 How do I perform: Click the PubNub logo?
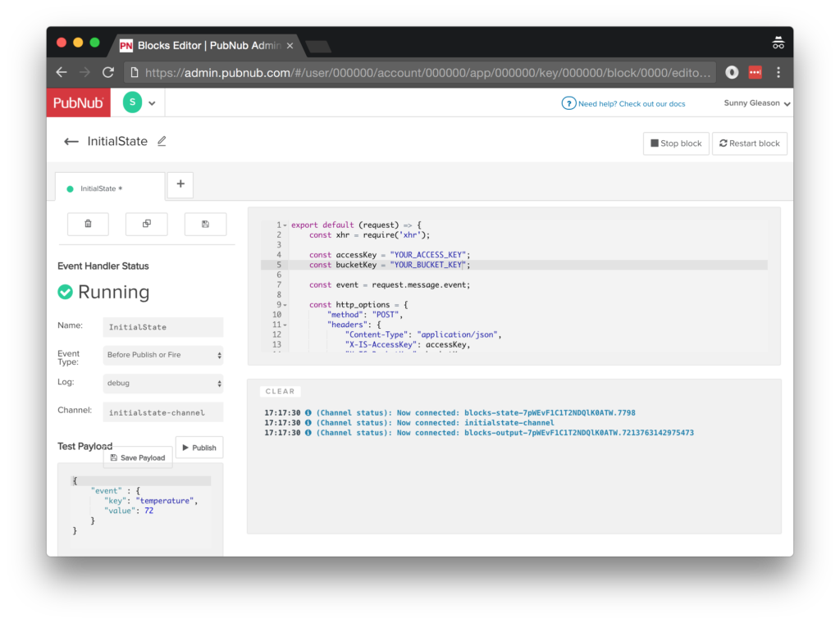(x=78, y=102)
